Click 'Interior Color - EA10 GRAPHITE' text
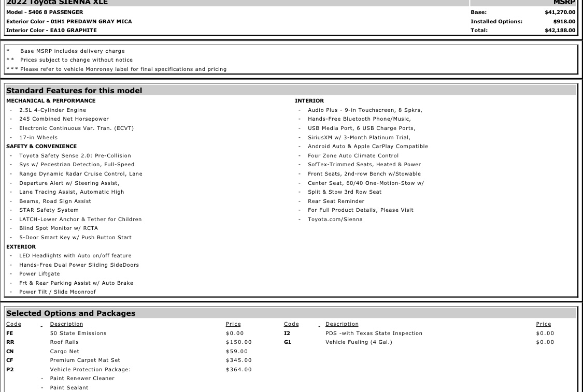Viewport: 583px width, 392px height. tap(51, 31)
